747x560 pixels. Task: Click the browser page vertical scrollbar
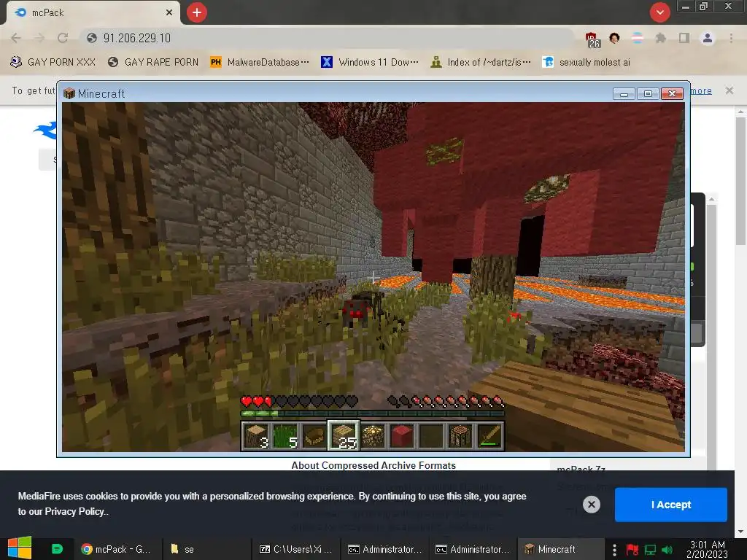(740, 181)
